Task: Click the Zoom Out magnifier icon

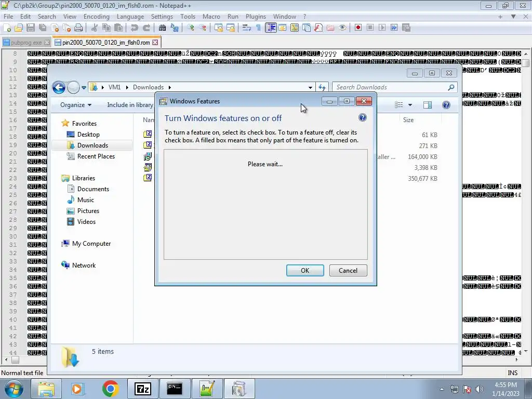Action: tap(203, 28)
